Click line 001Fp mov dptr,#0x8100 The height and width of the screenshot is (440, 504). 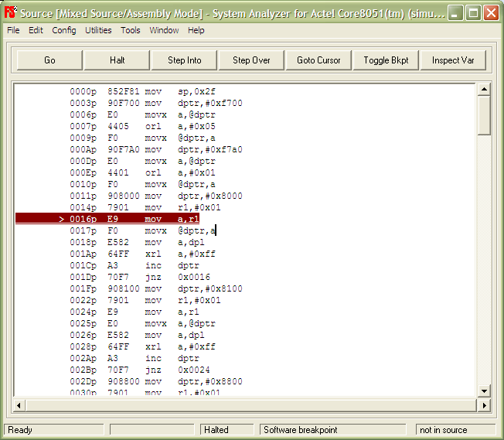(x=156, y=288)
